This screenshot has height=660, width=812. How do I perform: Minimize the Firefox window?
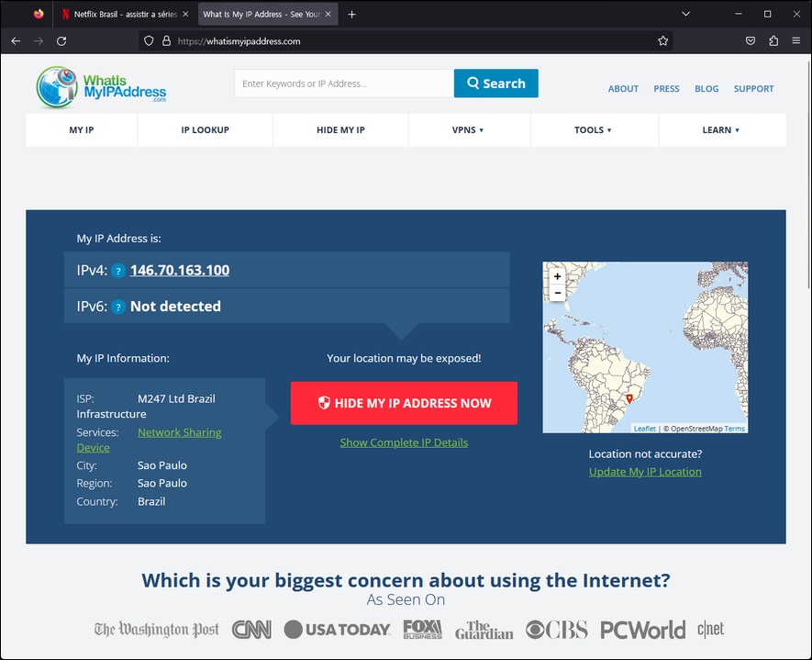click(x=739, y=14)
